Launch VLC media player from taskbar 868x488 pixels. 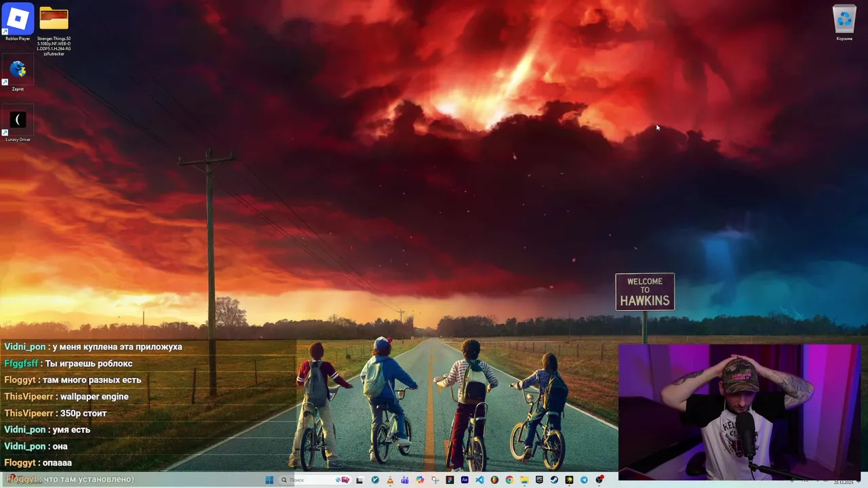coord(390,480)
